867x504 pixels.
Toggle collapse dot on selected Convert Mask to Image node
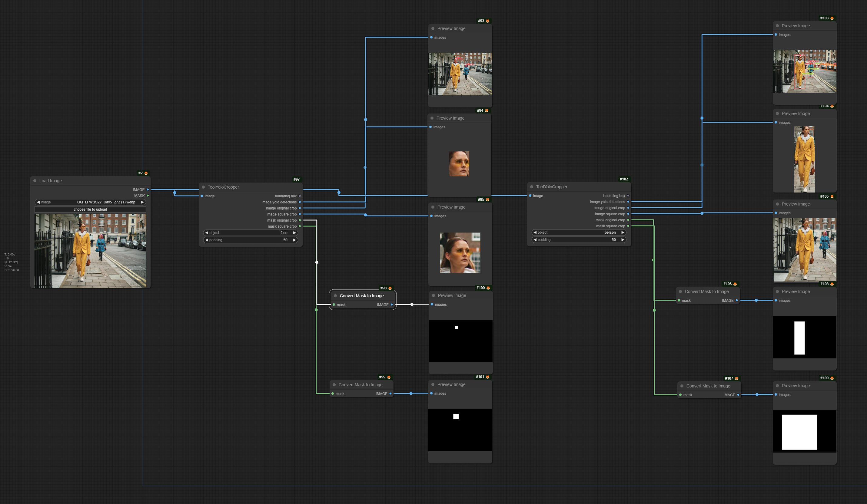tap(335, 296)
